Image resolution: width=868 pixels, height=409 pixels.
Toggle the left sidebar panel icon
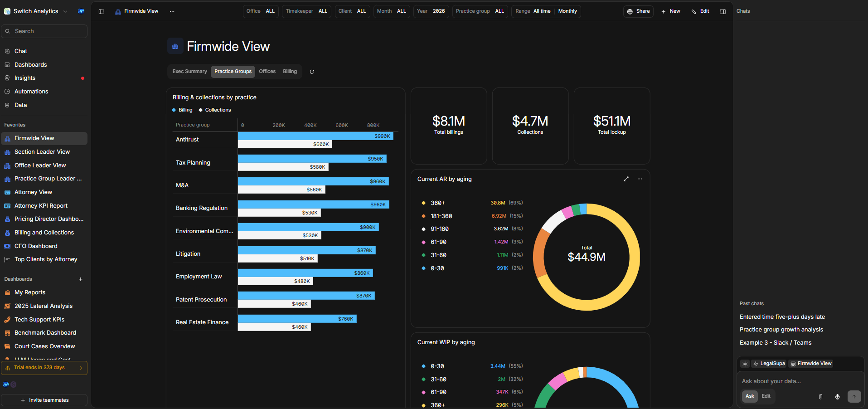(x=102, y=11)
